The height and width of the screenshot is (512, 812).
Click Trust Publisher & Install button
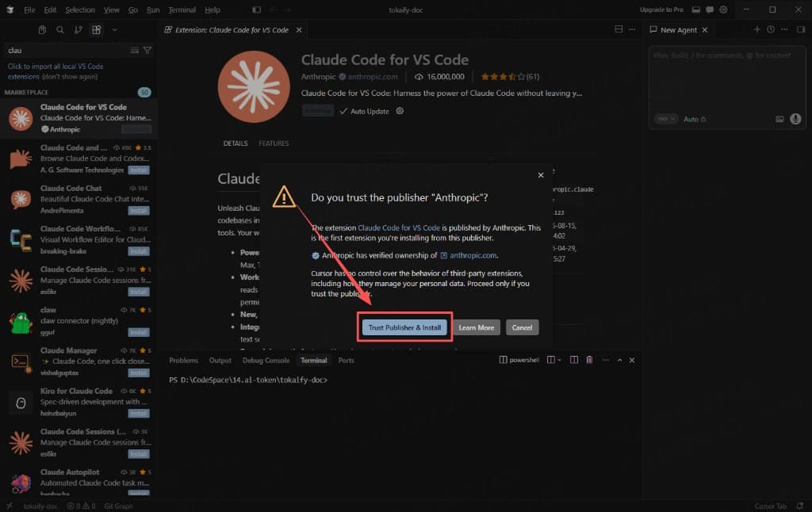(404, 327)
